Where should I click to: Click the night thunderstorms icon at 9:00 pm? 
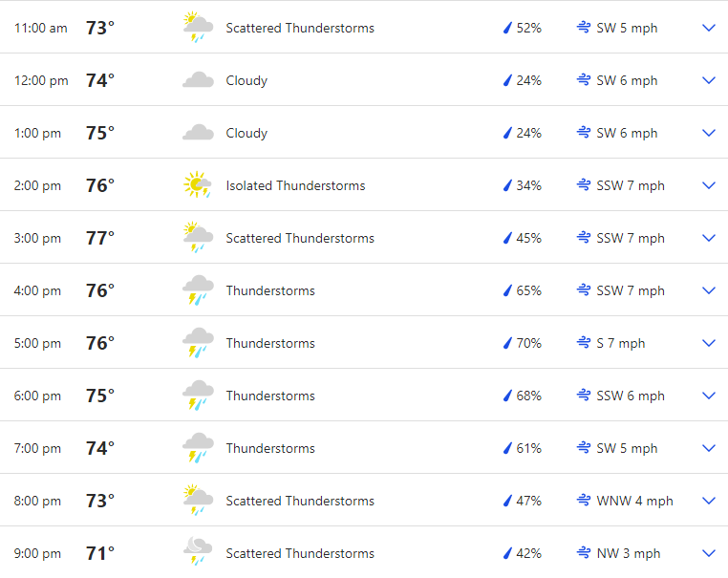[x=199, y=551]
